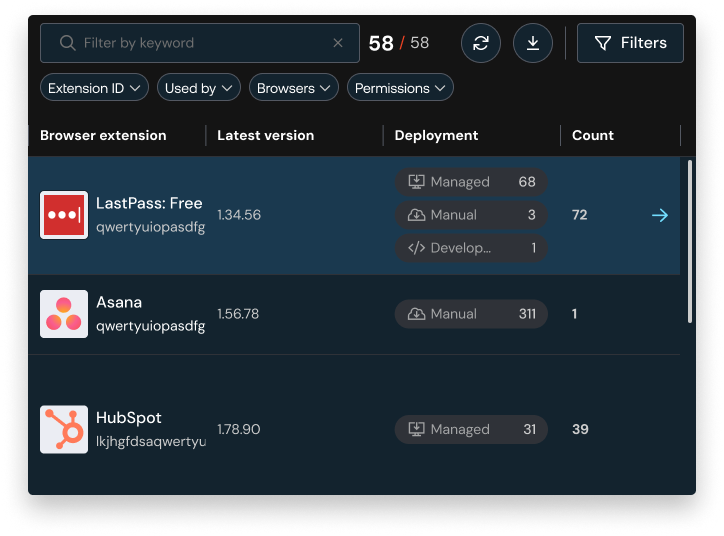
Task: Click the refresh icon button
Action: pyautogui.click(x=481, y=43)
